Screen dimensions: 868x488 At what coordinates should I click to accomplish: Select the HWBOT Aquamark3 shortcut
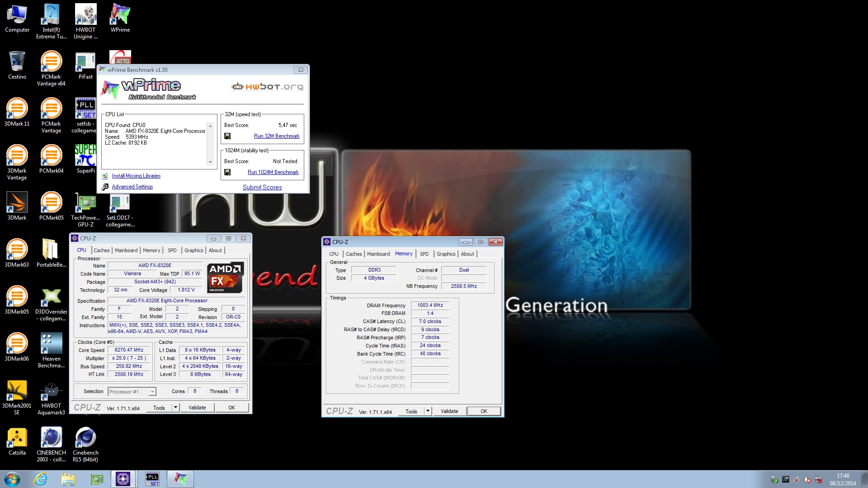point(51,397)
